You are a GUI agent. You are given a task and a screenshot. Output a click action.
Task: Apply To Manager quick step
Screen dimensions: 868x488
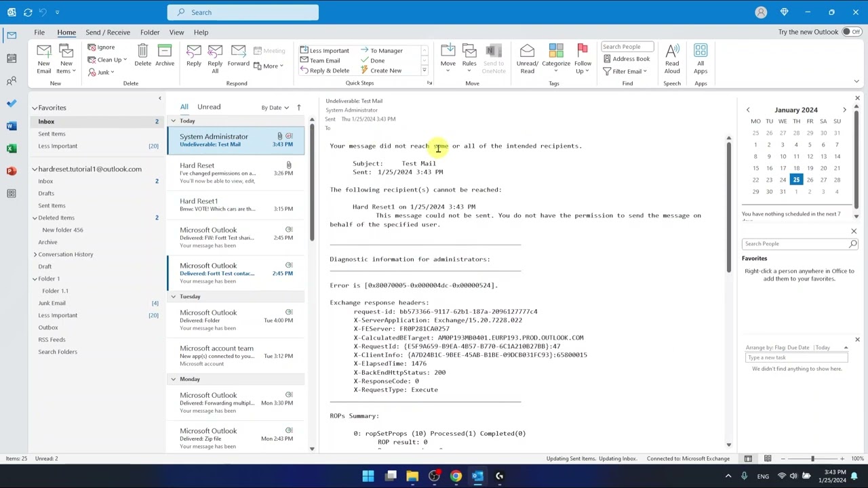[381, 50]
